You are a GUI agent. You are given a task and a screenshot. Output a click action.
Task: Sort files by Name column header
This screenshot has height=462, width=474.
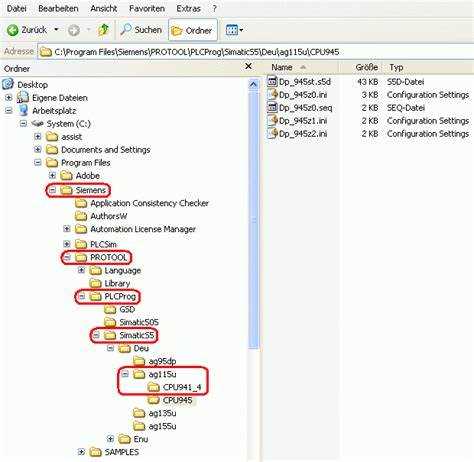point(282,67)
